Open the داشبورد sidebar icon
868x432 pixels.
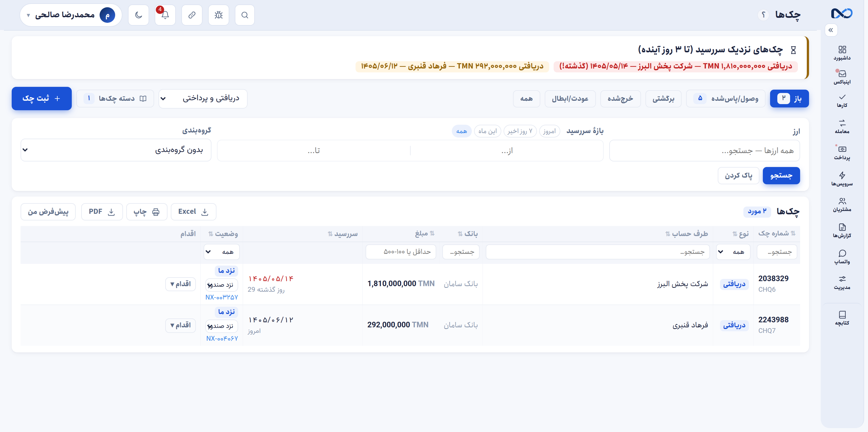(842, 53)
